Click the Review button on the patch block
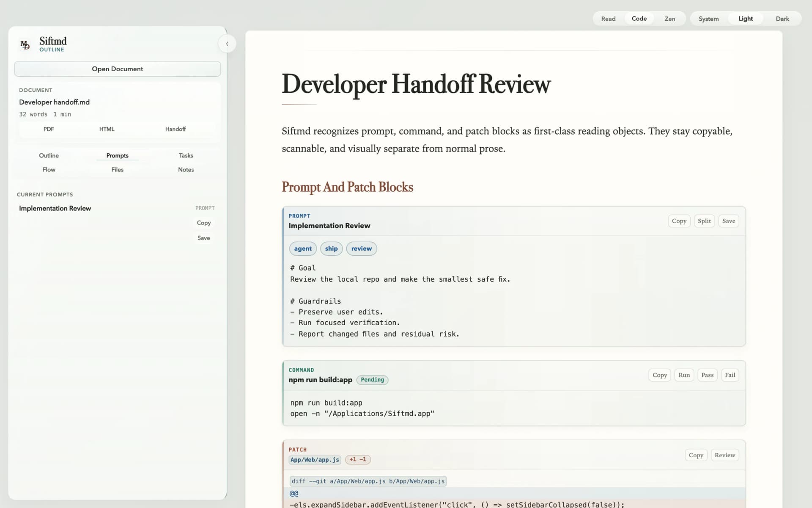 pyautogui.click(x=725, y=455)
